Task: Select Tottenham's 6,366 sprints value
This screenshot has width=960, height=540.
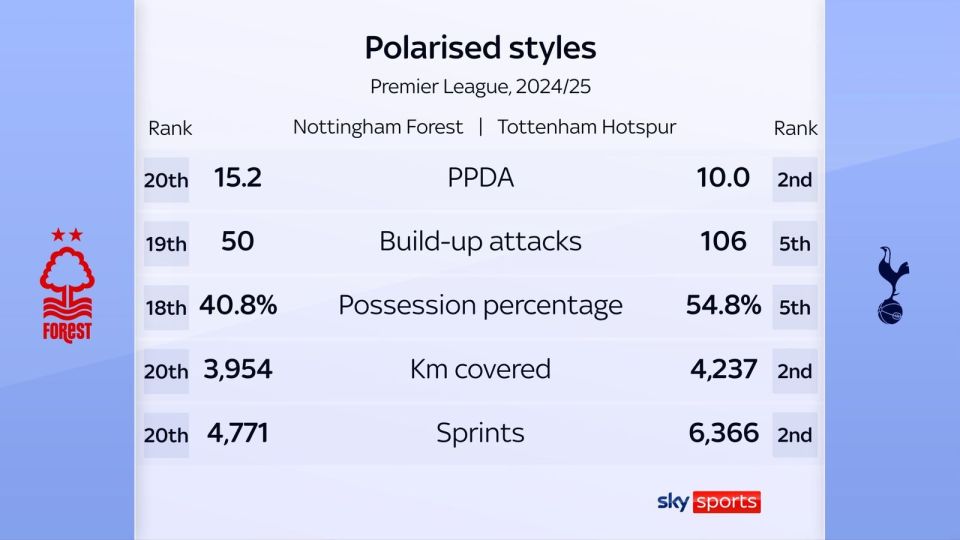Action: click(x=722, y=433)
